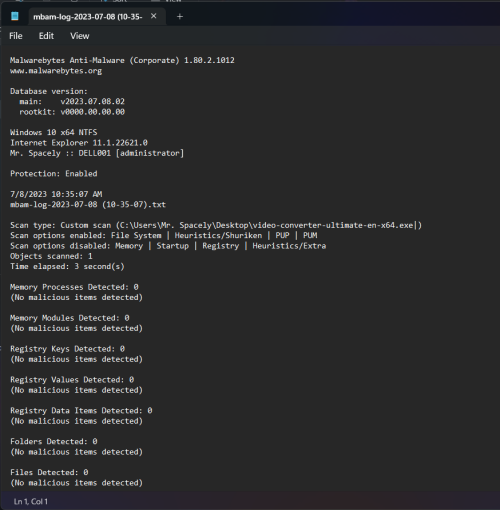The image size is (500, 510).
Task: Select the mbam-log-2023-07-08 tab
Action: [97, 16]
